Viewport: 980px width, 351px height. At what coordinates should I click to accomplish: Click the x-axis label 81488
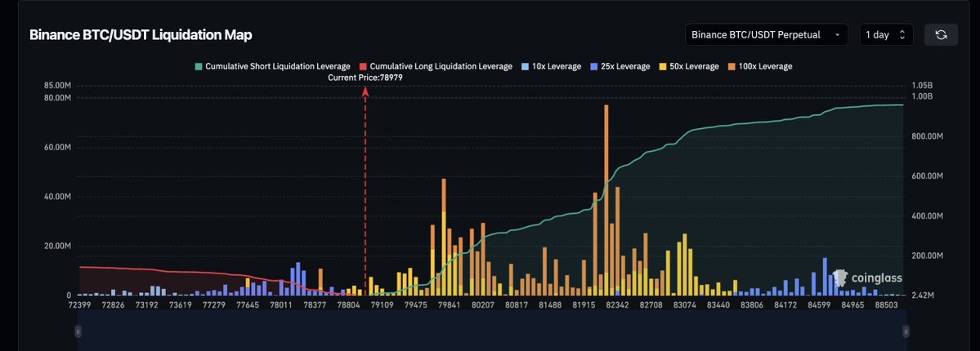[551, 305]
